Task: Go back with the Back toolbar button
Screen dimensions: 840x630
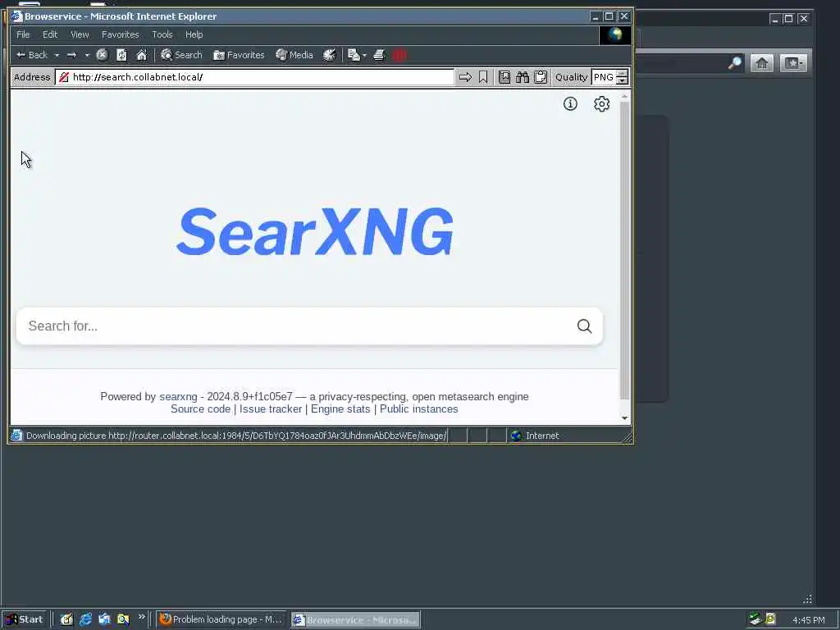Action: pos(32,55)
